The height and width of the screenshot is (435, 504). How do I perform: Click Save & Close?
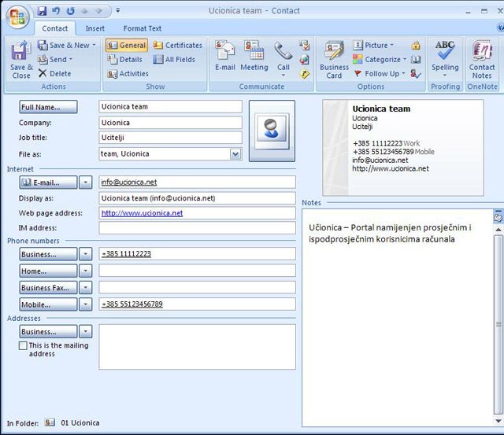coord(21,60)
